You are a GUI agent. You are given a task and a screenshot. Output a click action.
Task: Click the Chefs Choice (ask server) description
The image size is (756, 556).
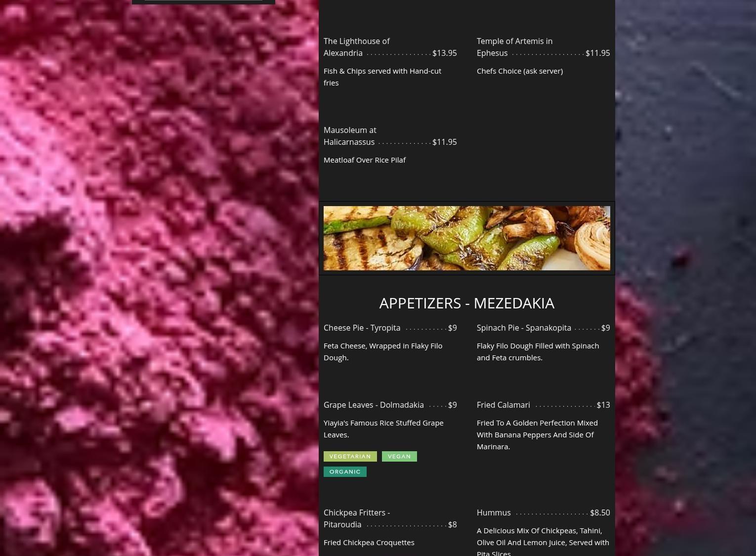click(x=520, y=71)
